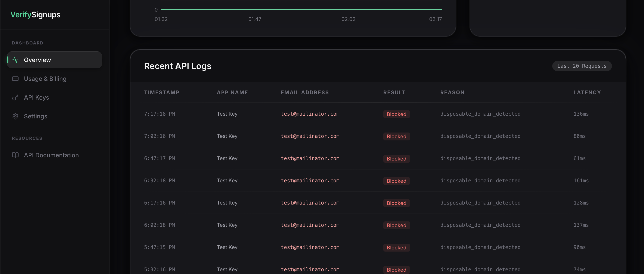Click the API Keys key icon
The width and height of the screenshot is (644, 274).
[x=15, y=97]
